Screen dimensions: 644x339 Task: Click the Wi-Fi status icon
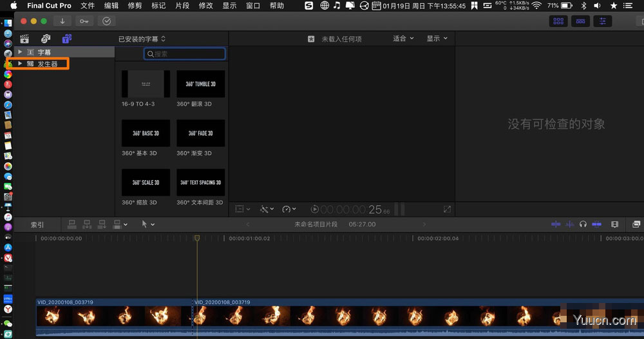tap(536, 5)
